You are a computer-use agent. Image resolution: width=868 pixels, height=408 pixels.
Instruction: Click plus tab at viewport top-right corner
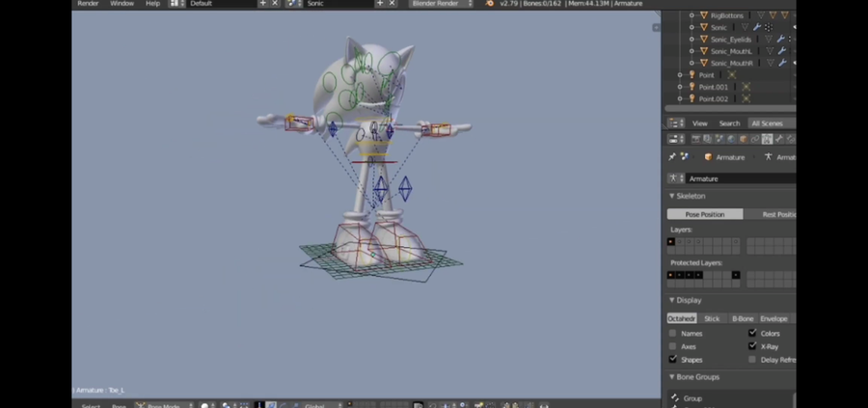[656, 27]
